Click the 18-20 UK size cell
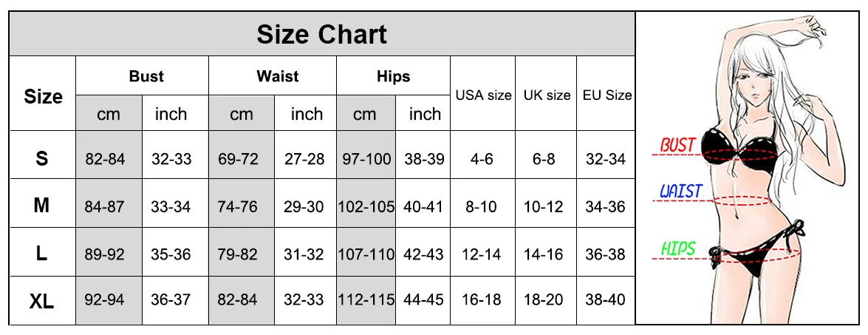868x335 pixels. [x=544, y=301]
